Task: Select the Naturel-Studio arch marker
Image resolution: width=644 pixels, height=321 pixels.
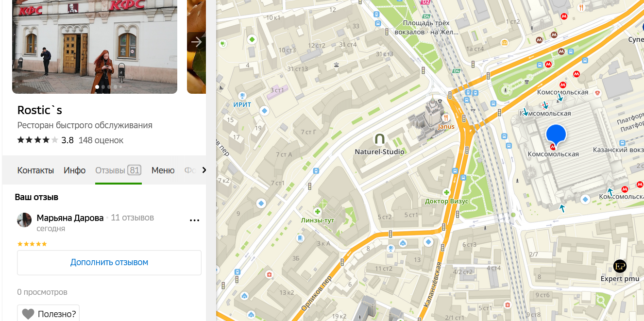Action: (x=379, y=139)
